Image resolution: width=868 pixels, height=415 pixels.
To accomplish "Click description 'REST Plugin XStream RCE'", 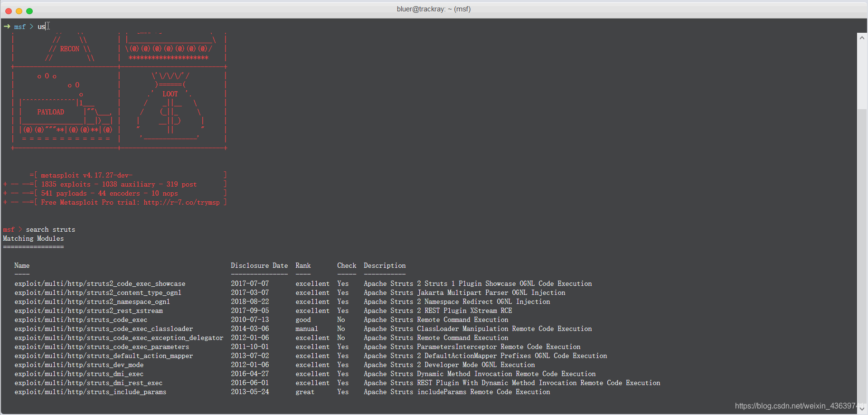I will click(x=468, y=311).
